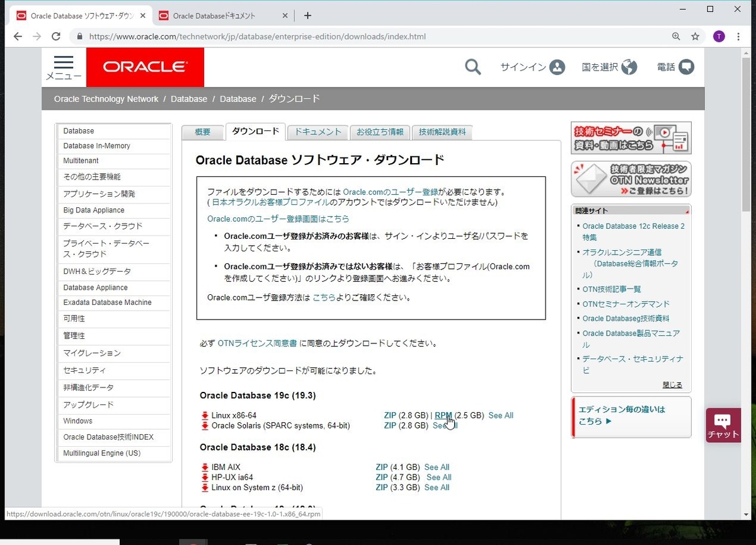Switch to the ドキュメント tab
The width and height of the screenshot is (756, 545).
[x=318, y=132]
